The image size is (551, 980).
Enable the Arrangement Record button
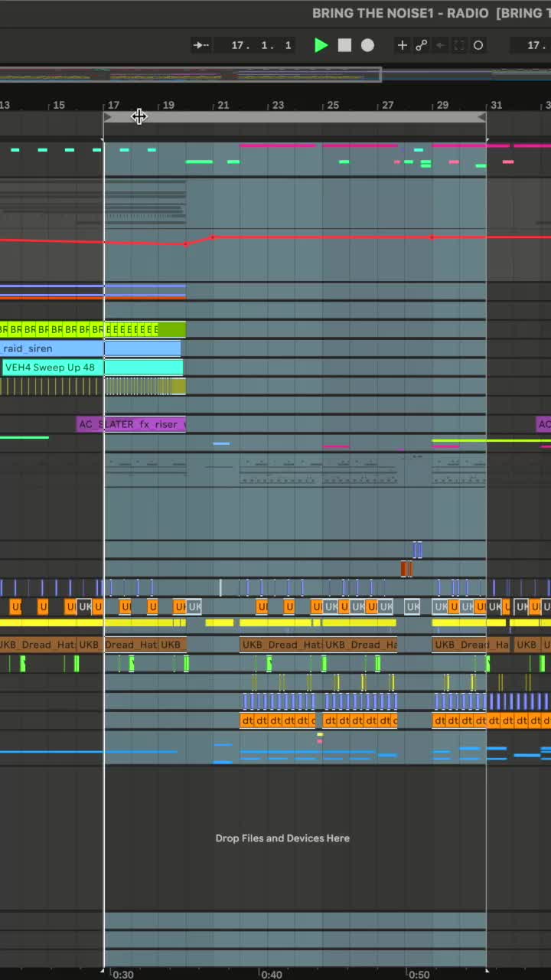367,45
